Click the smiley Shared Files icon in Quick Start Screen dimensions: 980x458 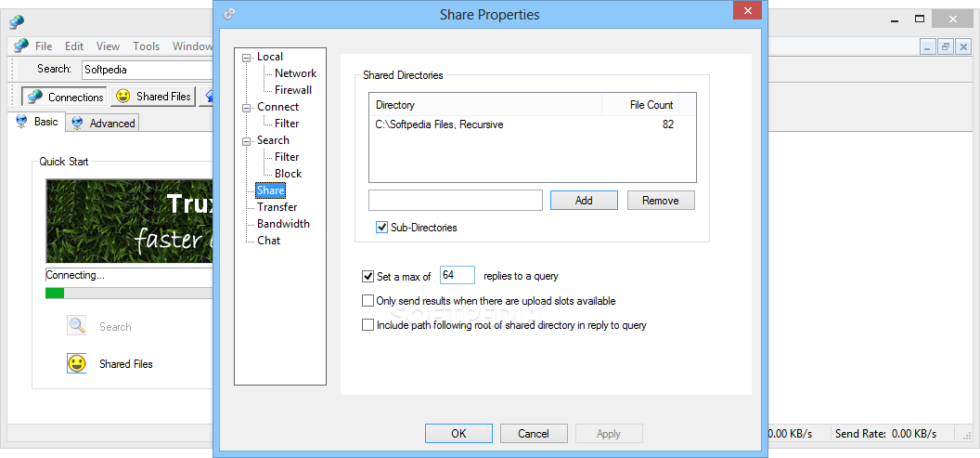77,363
